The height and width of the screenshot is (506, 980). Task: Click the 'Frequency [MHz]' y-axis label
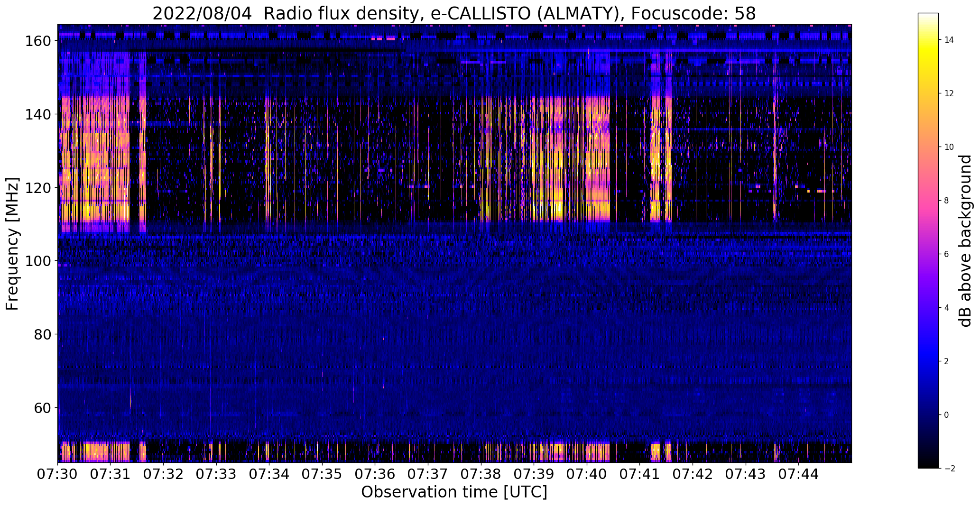(12, 244)
